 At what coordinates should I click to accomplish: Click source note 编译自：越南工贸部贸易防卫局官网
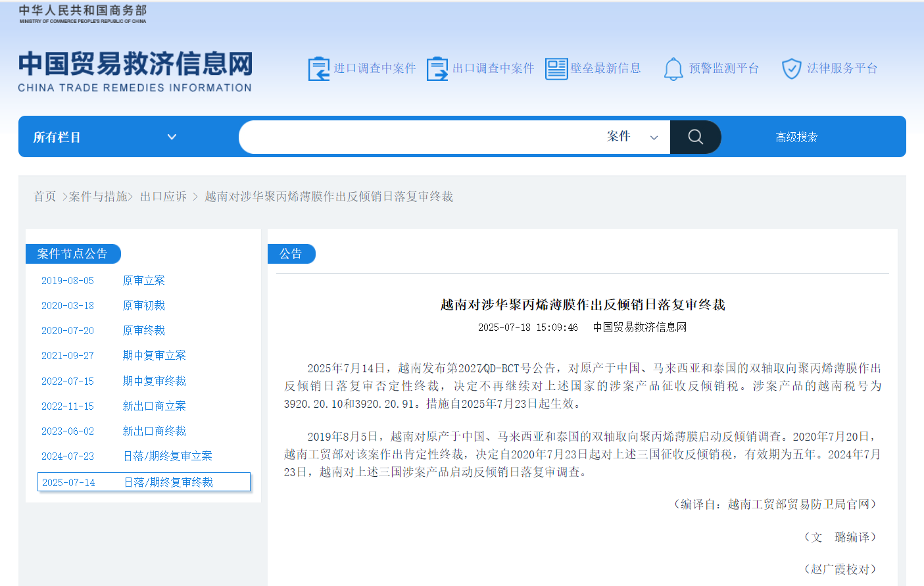[775, 504]
